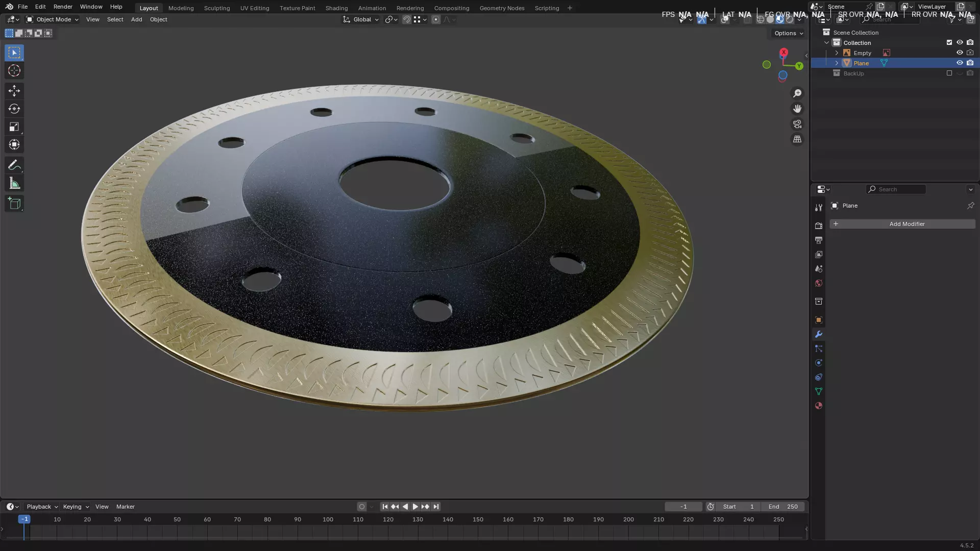Enable the BackUp collection checkbox
This screenshot has height=551, width=980.
coord(949,73)
